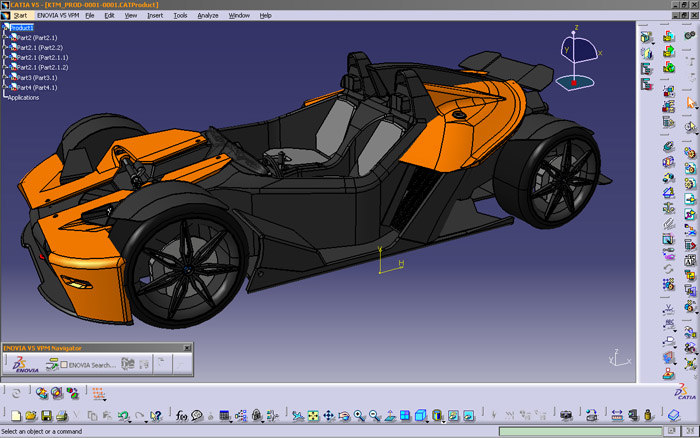Viewport: 700px width, 438px height.
Task: Capture an image with the camera icon
Action: (566, 416)
